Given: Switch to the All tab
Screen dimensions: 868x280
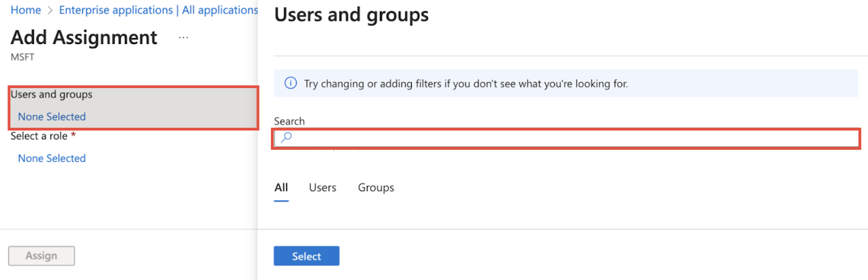Looking at the screenshot, I should point(281,188).
